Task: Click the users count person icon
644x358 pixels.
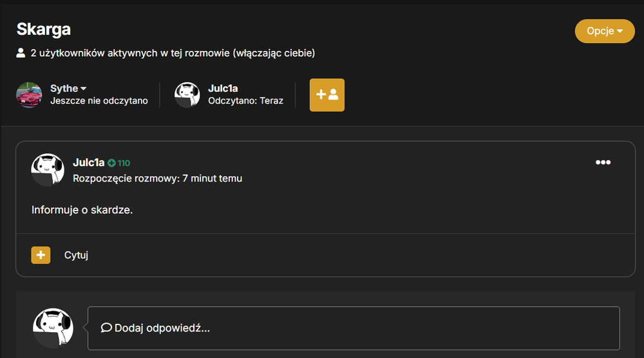Action: (21, 53)
